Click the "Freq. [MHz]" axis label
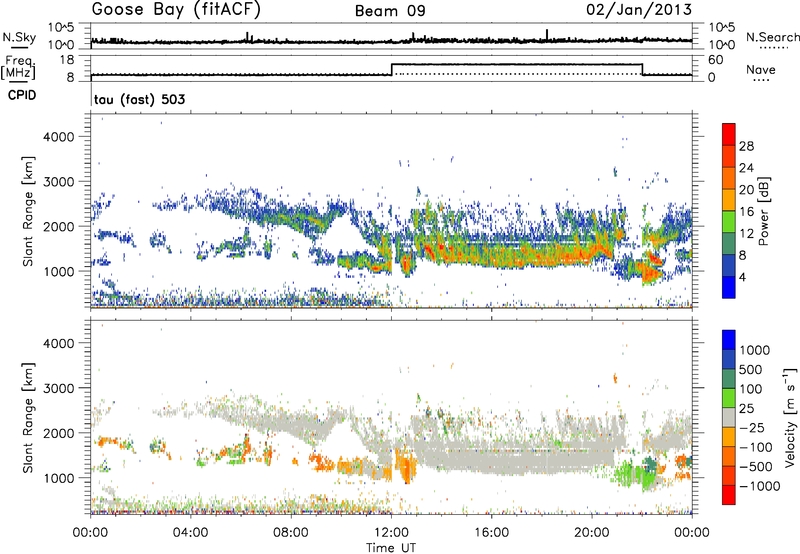The width and height of the screenshot is (800, 554). click(19, 67)
